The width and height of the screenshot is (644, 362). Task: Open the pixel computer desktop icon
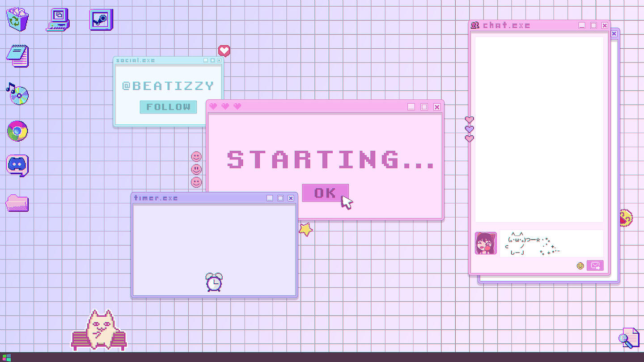click(x=58, y=20)
